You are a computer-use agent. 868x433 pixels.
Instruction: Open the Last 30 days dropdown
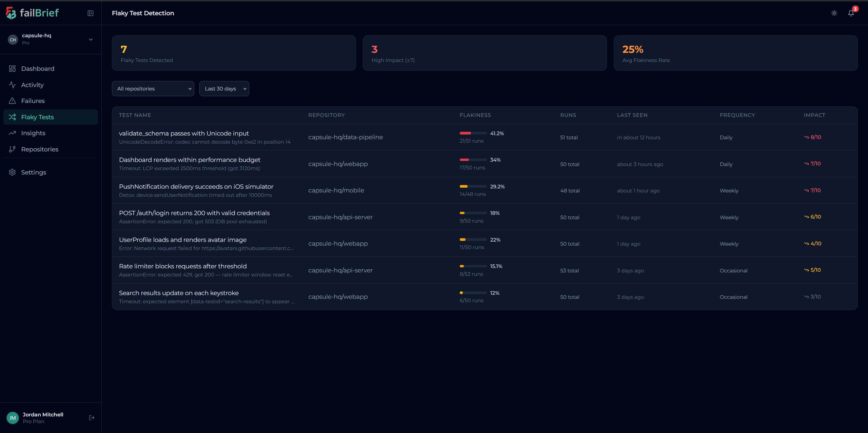224,88
